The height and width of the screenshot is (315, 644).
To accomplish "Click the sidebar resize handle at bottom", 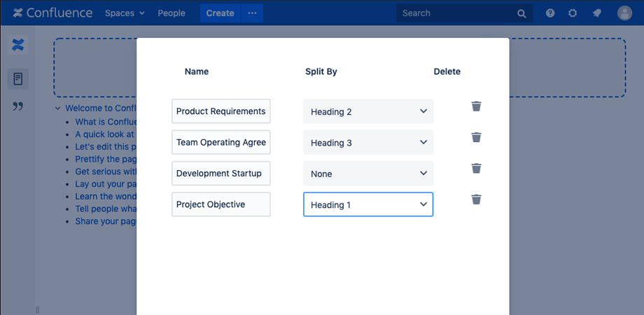I will [37, 309].
